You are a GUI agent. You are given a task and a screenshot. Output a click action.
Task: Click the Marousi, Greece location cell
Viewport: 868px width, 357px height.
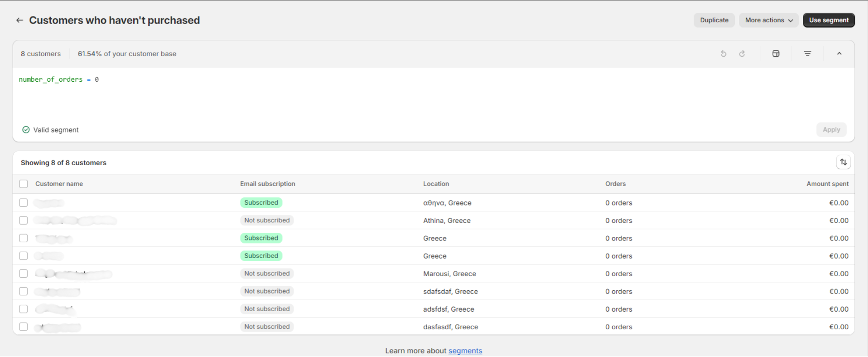point(449,274)
